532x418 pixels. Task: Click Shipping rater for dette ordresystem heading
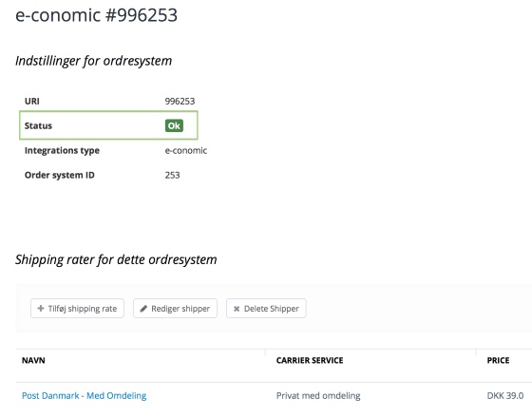click(116, 260)
